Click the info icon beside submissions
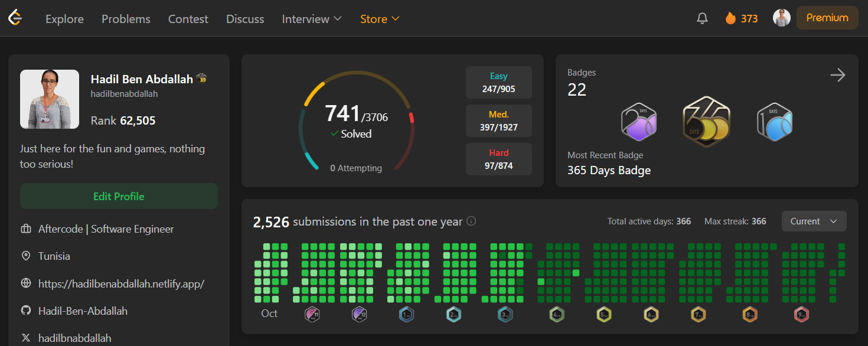Image resolution: width=868 pixels, height=346 pixels. tap(471, 221)
